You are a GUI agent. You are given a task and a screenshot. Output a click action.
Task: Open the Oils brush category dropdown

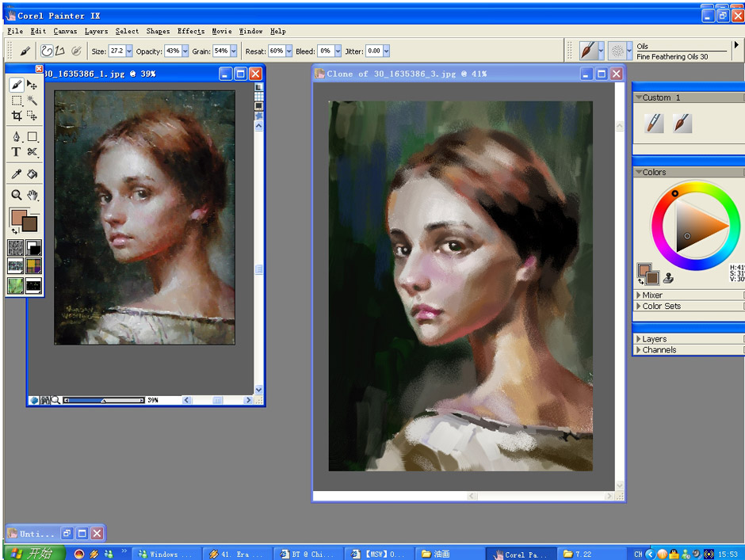click(x=601, y=51)
